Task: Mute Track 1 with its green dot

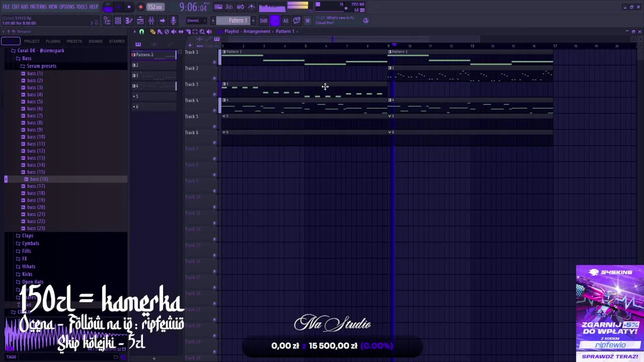Action: tap(215, 62)
